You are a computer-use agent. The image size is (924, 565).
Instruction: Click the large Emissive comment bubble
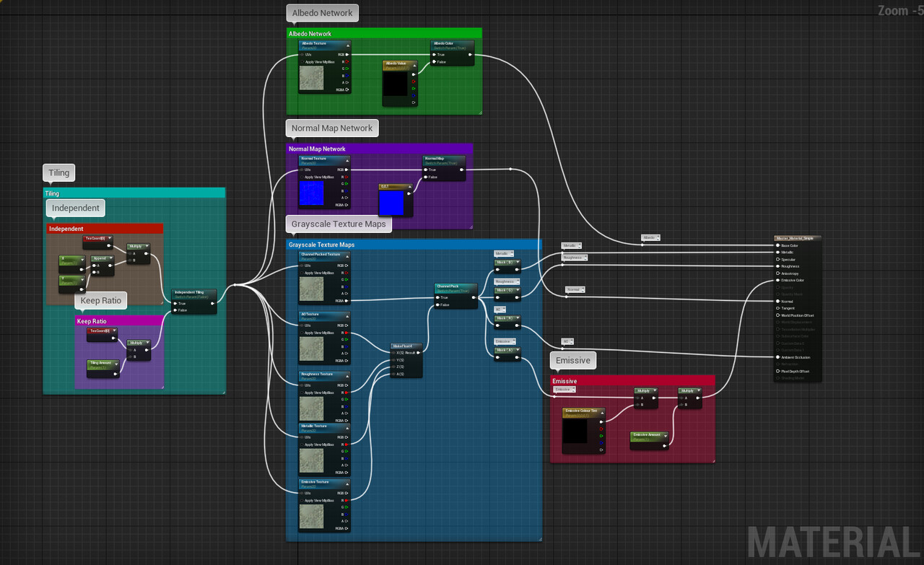tap(573, 361)
